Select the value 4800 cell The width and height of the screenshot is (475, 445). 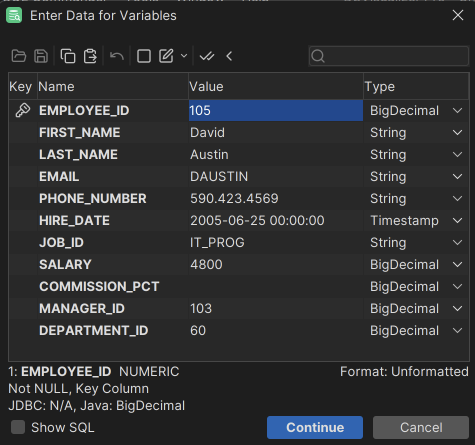click(276, 264)
